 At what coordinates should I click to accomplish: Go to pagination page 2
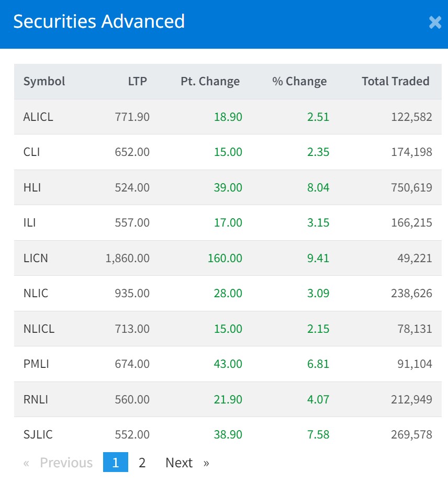pyautogui.click(x=142, y=463)
